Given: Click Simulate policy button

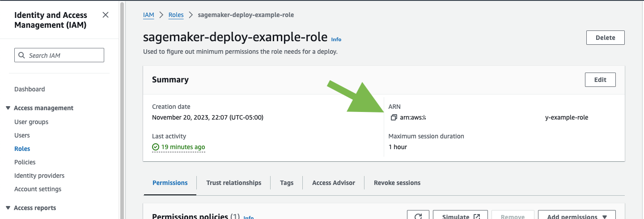Looking at the screenshot, I should [x=462, y=216].
